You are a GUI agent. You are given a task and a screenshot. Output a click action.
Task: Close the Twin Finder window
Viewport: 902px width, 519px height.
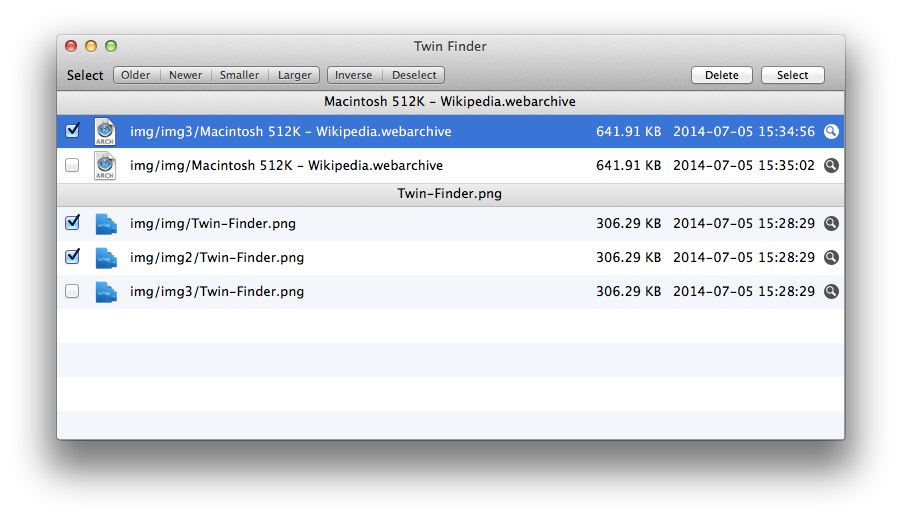[71, 47]
